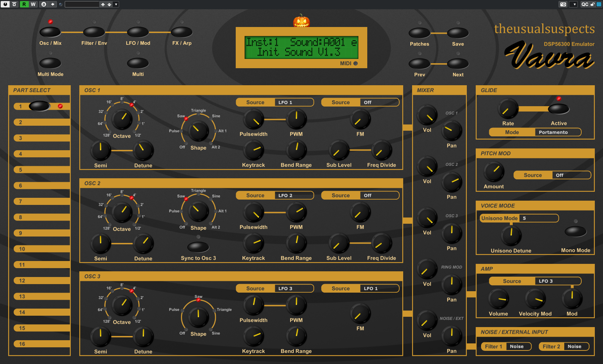603x364 pixels.
Task: Go to Prev patch button
Action: coord(420,64)
